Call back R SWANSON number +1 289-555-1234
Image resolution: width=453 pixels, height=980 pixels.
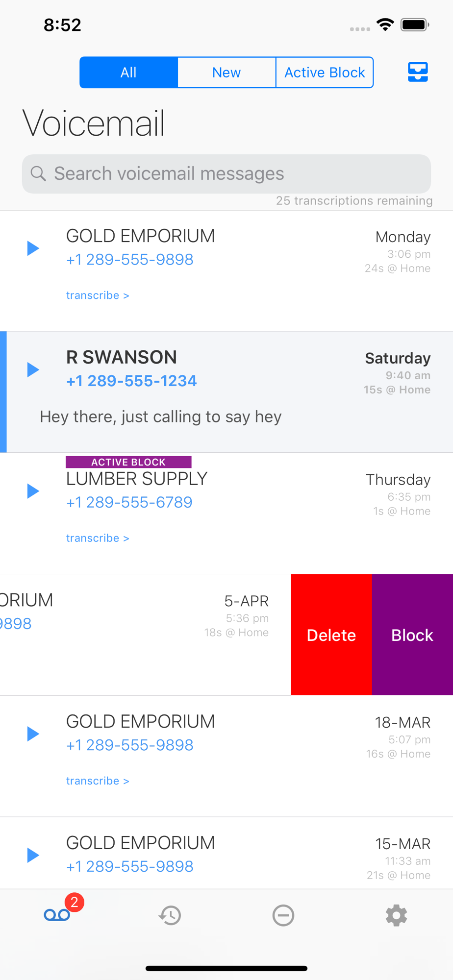point(131,381)
